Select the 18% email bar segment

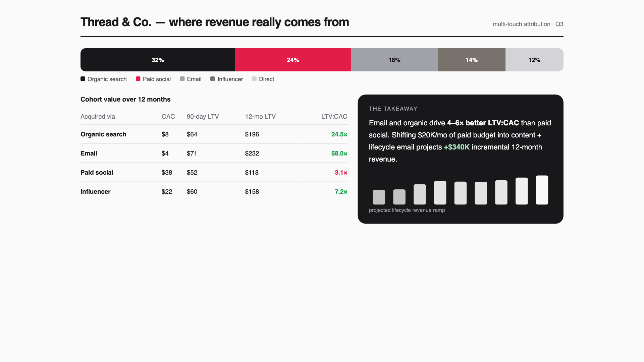pyautogui.click(x=394, y=60)
